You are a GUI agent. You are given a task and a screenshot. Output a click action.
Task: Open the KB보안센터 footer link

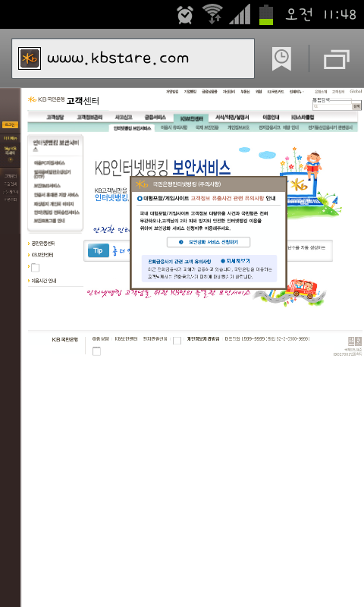(x=126, y=338)
